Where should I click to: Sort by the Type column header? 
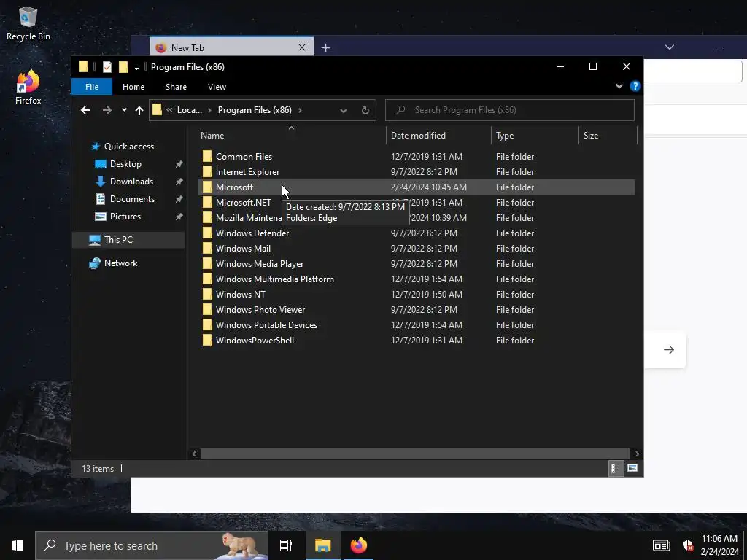535,135
